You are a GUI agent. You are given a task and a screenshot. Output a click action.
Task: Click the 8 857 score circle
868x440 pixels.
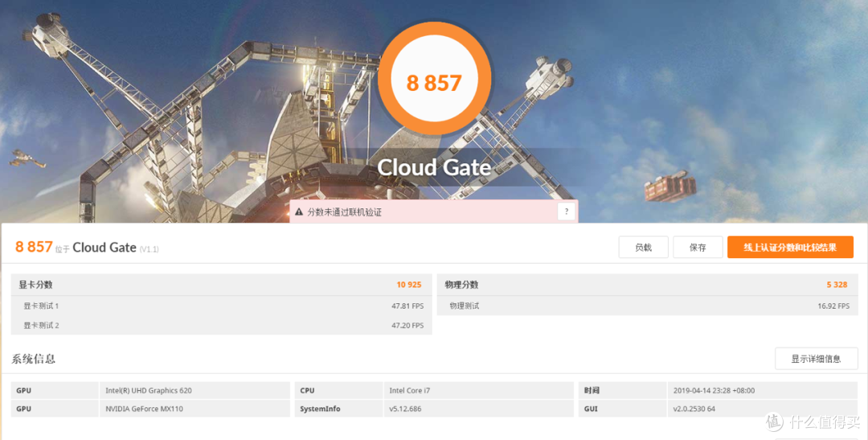pos(434,78)
